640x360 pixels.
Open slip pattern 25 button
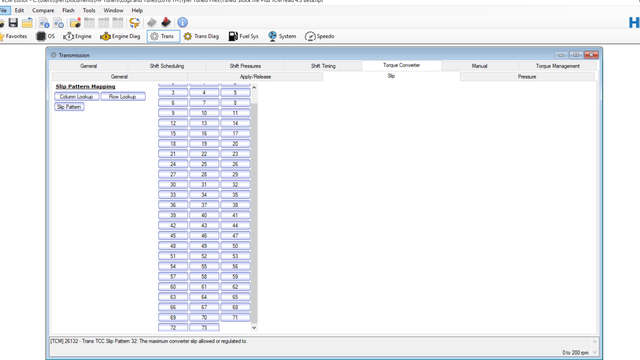204,164
